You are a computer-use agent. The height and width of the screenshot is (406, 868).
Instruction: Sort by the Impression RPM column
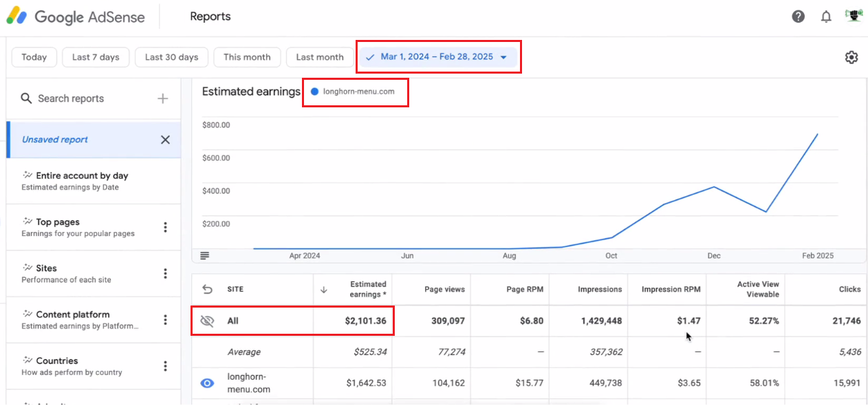coord(671,290)
